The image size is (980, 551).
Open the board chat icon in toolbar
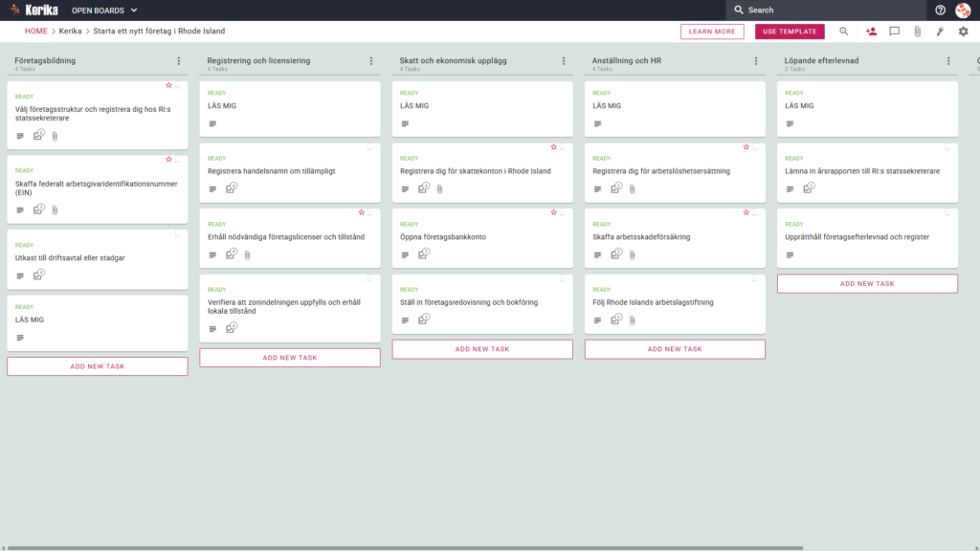point(895,32)
